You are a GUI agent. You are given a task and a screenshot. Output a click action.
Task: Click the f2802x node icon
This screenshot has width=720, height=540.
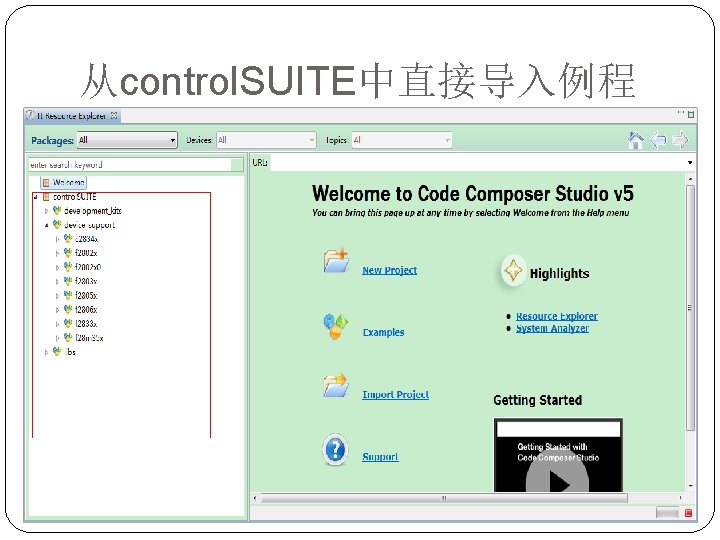[x=68, y=253]
